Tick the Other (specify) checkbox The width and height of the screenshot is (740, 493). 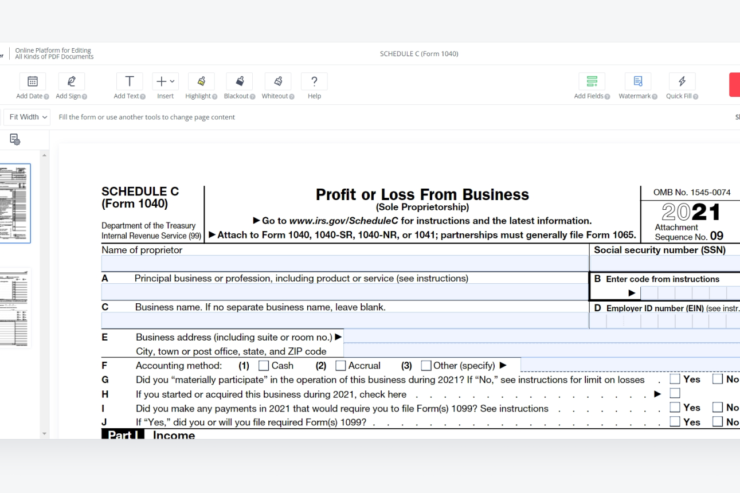[x=426, y=366]
